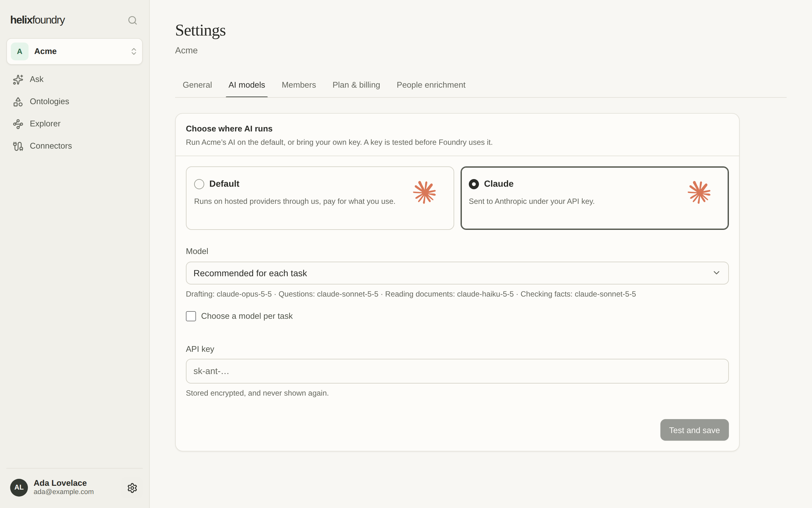Click the AL user avatar
The image size is (812, 508).
19,487
